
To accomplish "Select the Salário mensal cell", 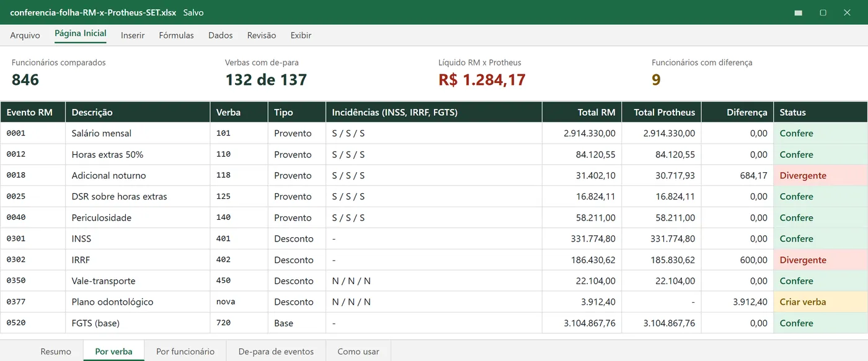I will tap(138, 133).
